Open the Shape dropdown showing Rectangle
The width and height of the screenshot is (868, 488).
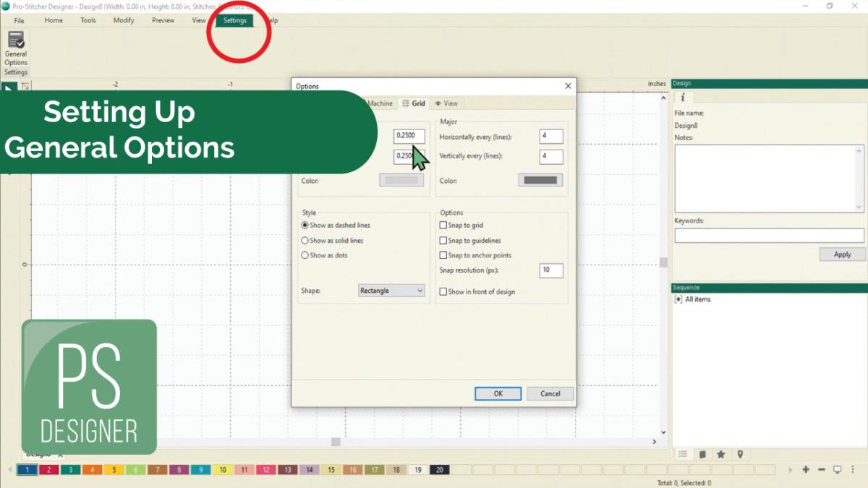point(391,291)
